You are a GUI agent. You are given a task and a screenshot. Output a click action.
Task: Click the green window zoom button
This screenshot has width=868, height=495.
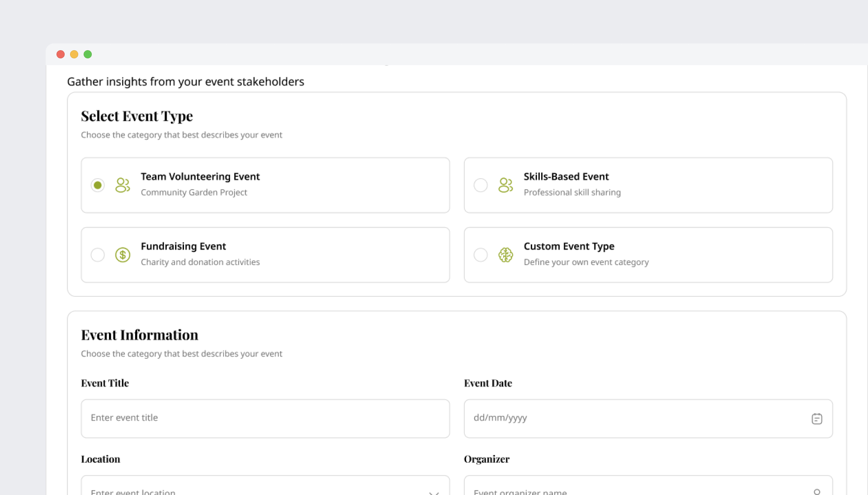[88, 54]
